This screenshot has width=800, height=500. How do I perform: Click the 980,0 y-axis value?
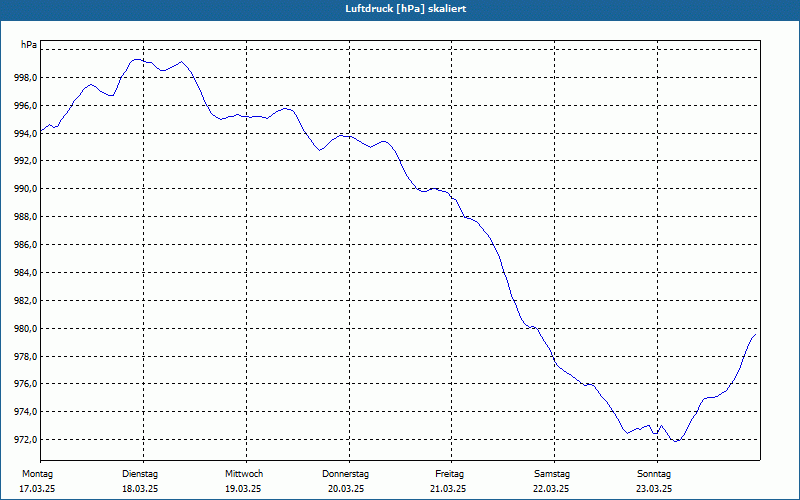[x=26, y=329]
